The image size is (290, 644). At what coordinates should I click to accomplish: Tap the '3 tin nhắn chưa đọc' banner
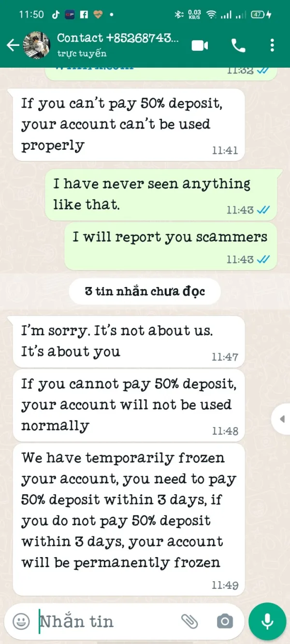pos(145,291)
